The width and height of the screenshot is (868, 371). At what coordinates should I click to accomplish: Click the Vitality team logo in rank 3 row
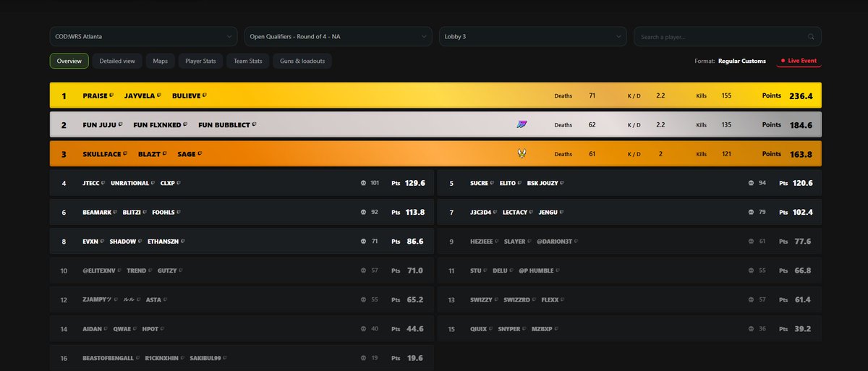pyautogui.click(x=522, y=154)
